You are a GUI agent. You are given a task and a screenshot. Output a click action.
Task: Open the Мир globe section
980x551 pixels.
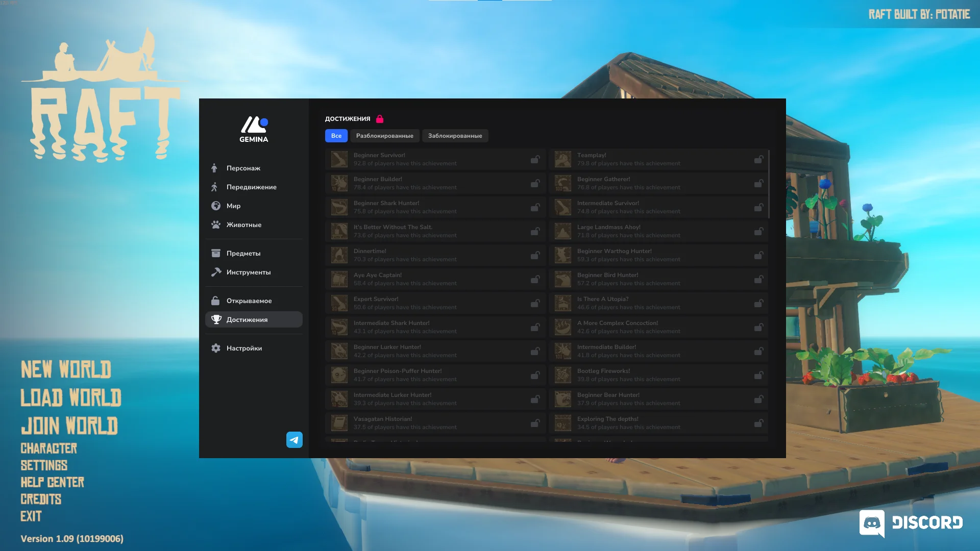[x=216, y=206]
